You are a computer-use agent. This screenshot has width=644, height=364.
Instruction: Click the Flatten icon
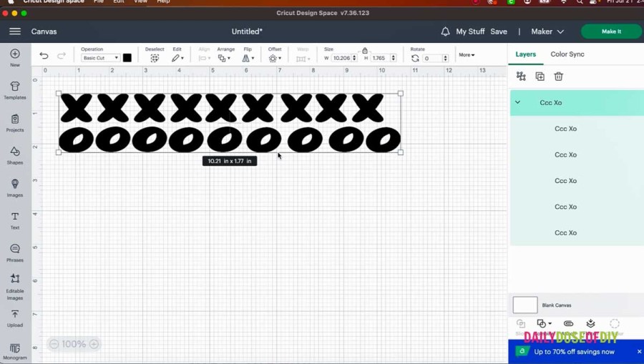tap(590, 324)
